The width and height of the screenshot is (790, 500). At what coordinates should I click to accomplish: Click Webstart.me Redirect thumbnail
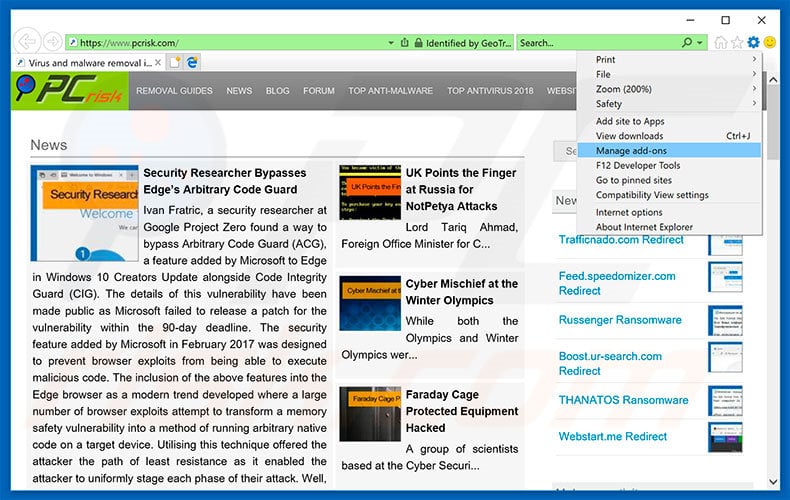726,436
